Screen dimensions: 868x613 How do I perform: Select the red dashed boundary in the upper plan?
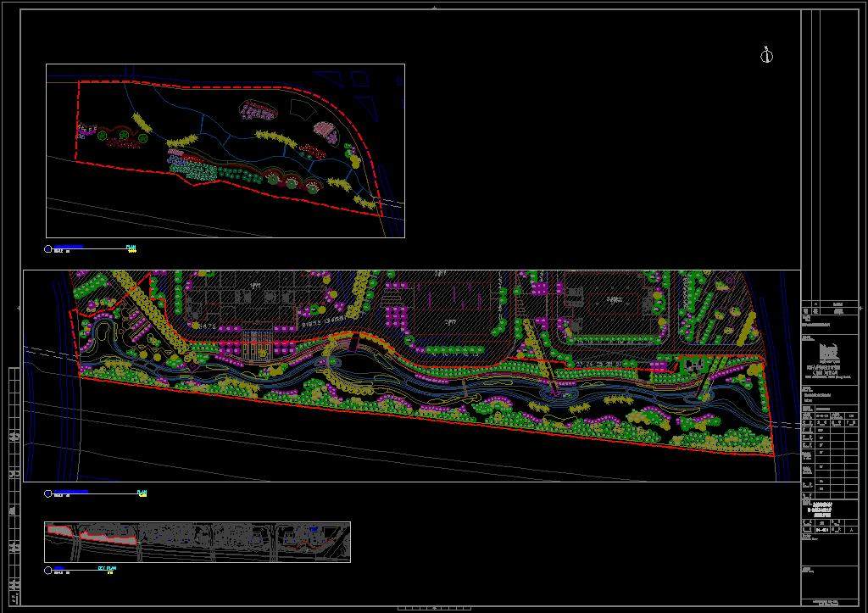click(x=212, y=86)
